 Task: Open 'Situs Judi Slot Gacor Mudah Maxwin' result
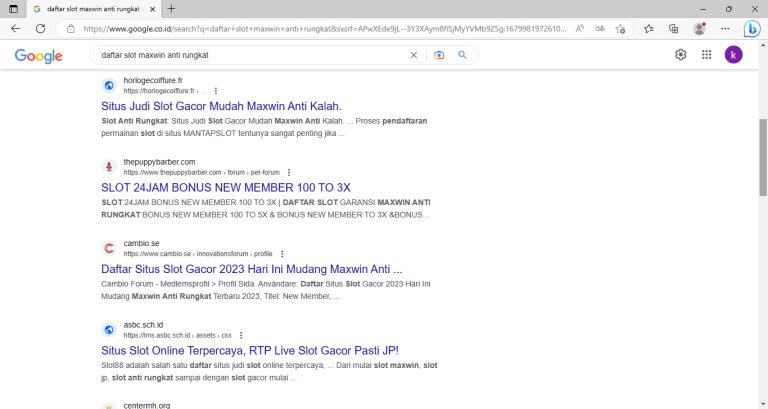click(221, 106)
